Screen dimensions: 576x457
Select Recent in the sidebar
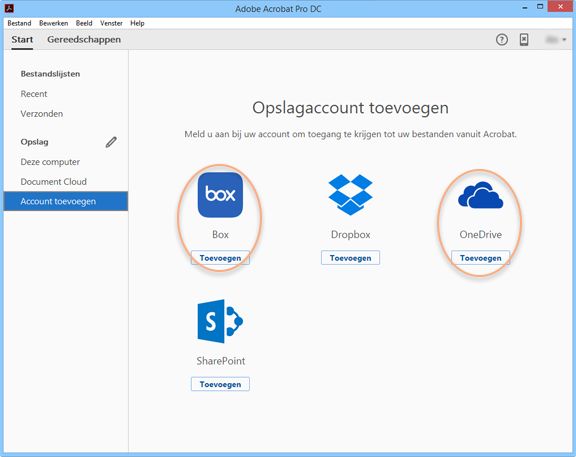[x=34, y=94]
